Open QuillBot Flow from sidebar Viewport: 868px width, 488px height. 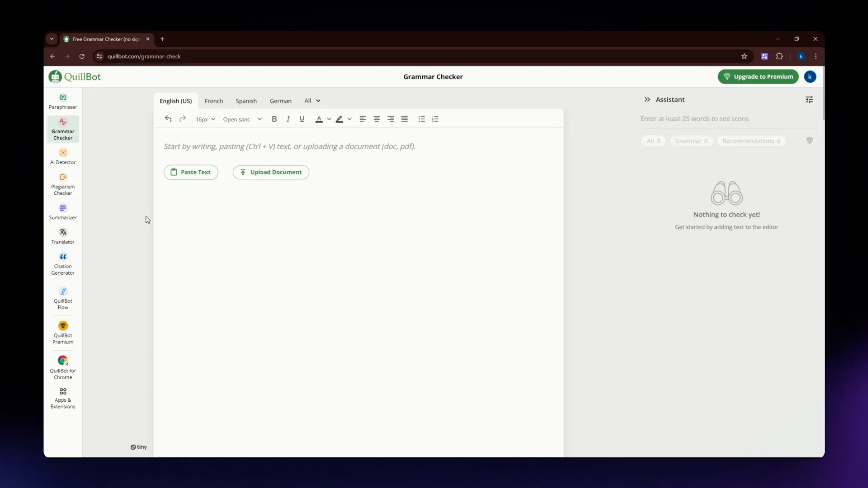click(63, 299)
